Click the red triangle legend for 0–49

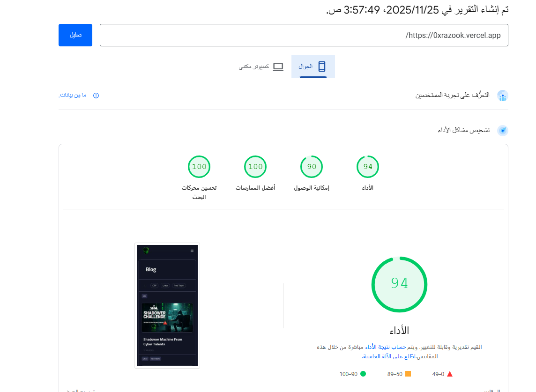point(450,374)
